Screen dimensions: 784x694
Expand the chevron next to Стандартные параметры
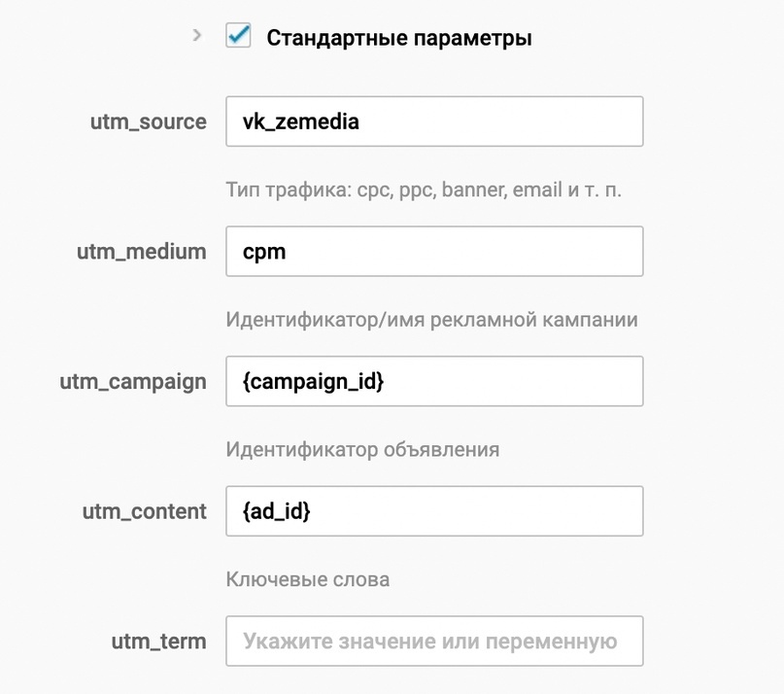[197, 35]
